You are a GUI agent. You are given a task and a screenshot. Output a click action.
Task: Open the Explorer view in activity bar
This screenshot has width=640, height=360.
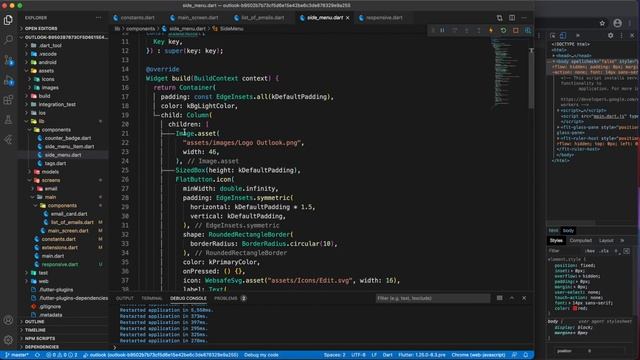click(8, 20)
